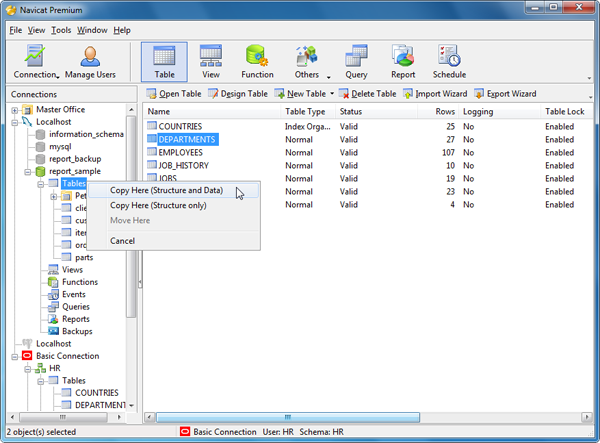
Task: Click Design Table in object toolbar
Action: 238,94
